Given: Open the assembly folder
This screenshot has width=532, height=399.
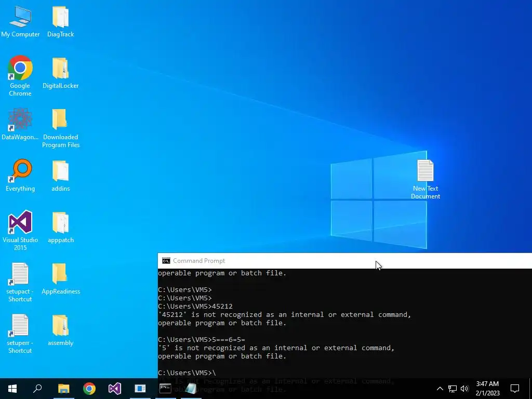Looking at the screenshot, I should pyautogui.click(x=60, y=330).
